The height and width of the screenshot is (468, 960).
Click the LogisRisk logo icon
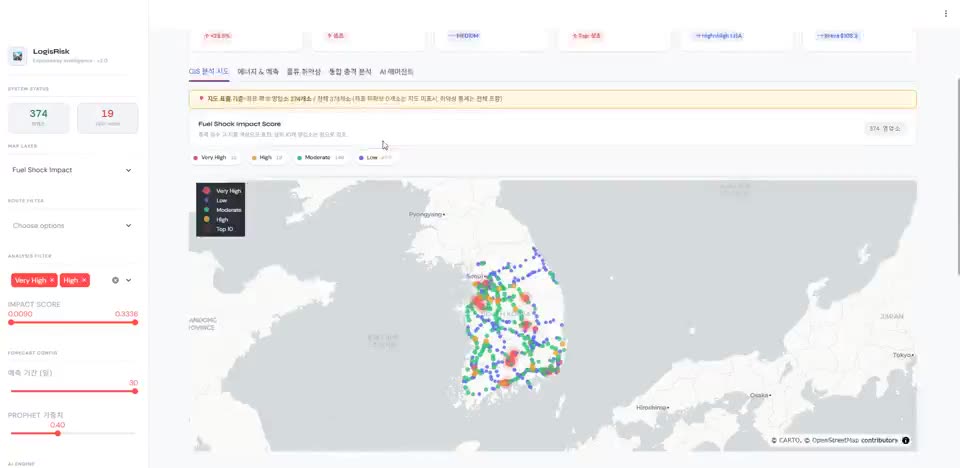(17, 56)
